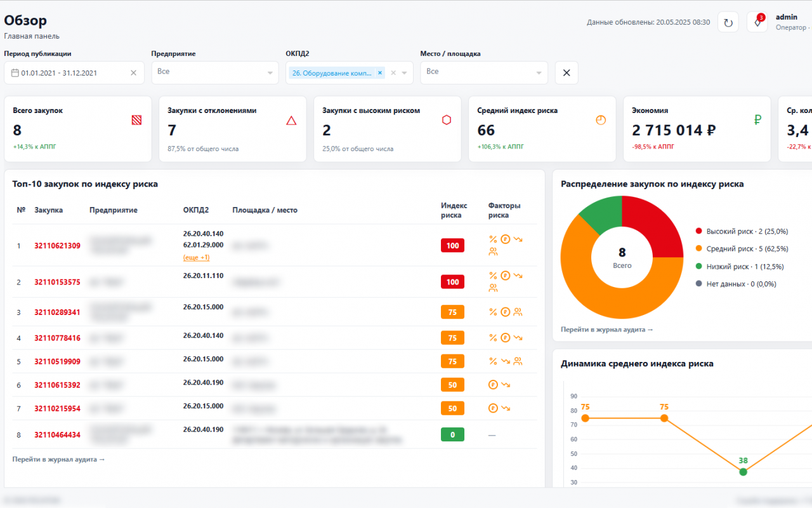Open notifications bell with red badge
This screenshot has width=812, height=508.
click(757, 22)
